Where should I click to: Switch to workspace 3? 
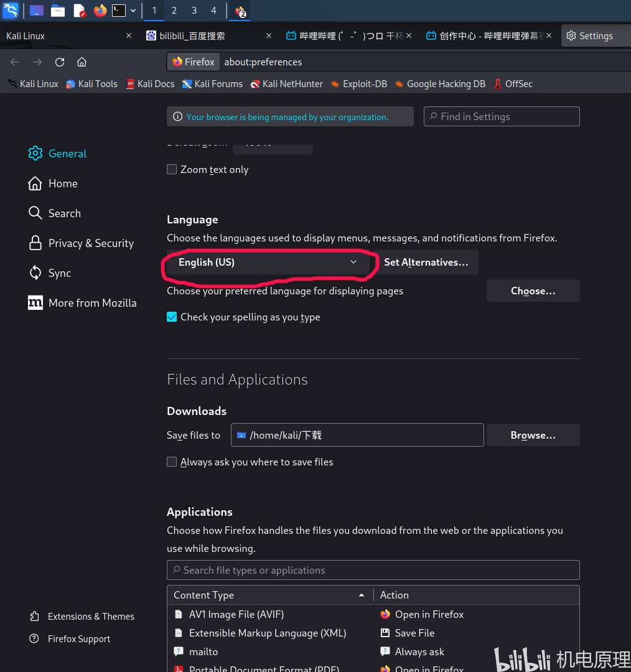[194, 11]
